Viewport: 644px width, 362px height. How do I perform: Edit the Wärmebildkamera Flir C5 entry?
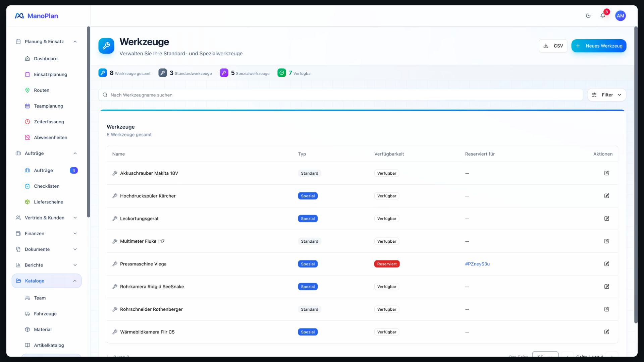click(606, 332)
